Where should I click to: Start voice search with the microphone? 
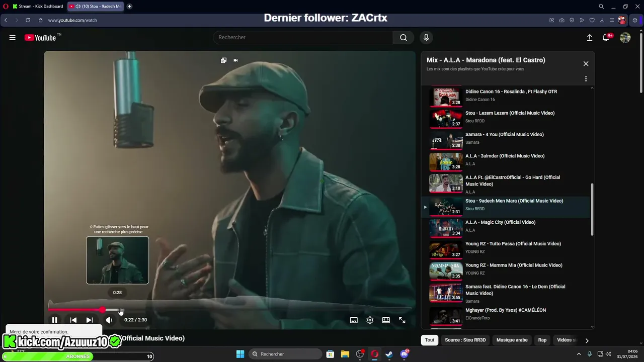point(426,38)
